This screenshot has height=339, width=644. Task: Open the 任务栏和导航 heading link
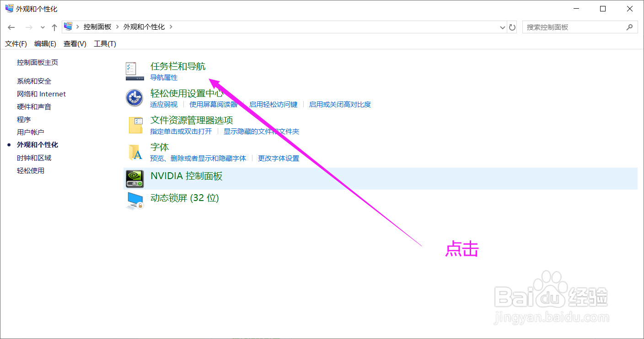click(x=178, y=67)
